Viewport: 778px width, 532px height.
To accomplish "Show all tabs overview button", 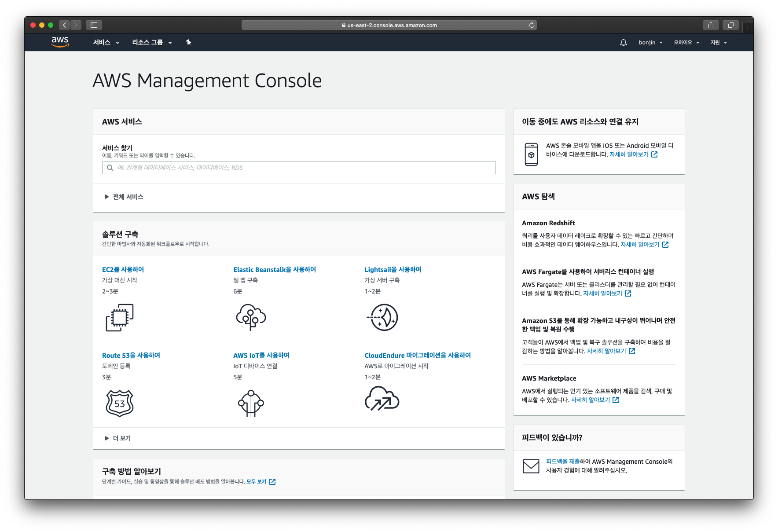I will [730, 25].
